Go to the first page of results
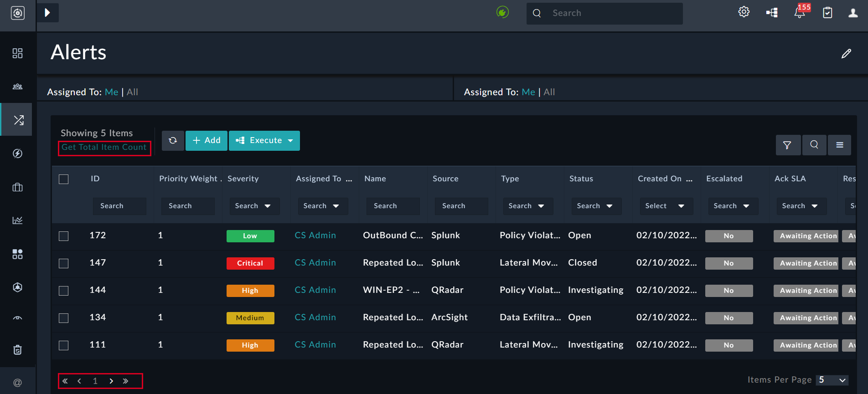 65,381
